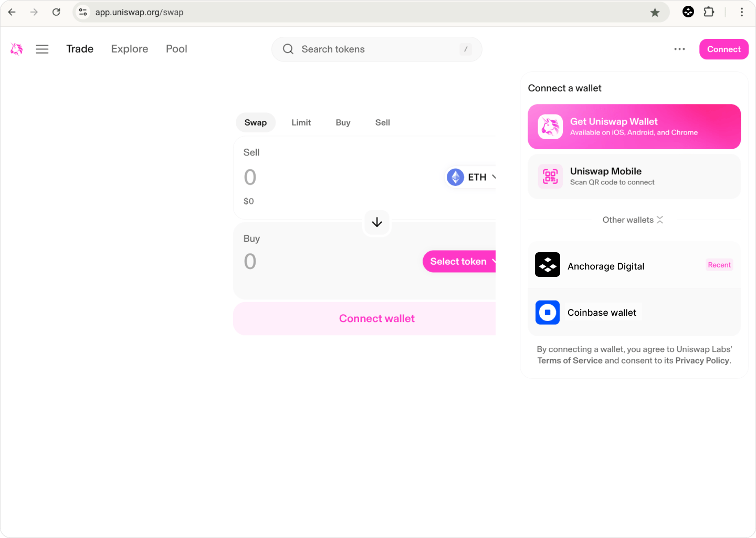Click the Anchorage Digital logo
The image size is (756, 538).
548,264
